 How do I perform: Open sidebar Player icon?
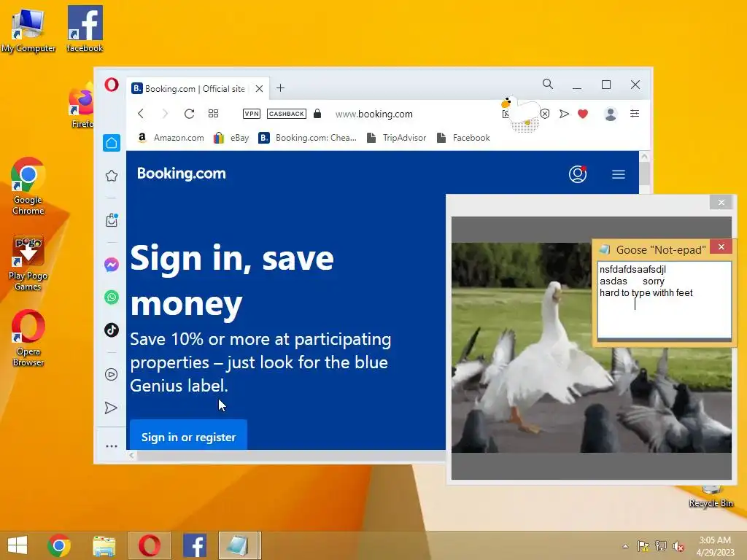pos(111,374)
